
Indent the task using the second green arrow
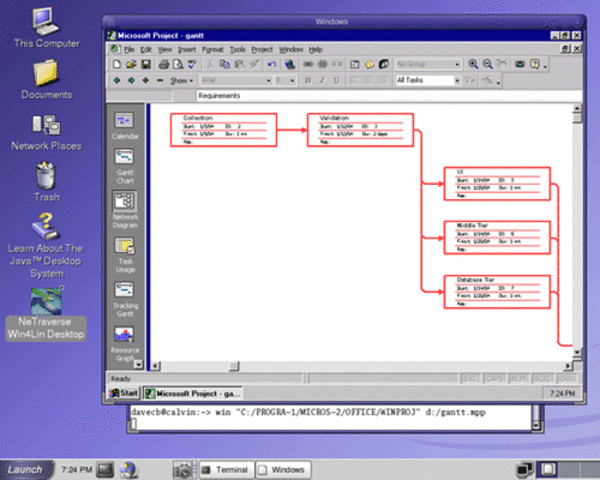[131, 80]
